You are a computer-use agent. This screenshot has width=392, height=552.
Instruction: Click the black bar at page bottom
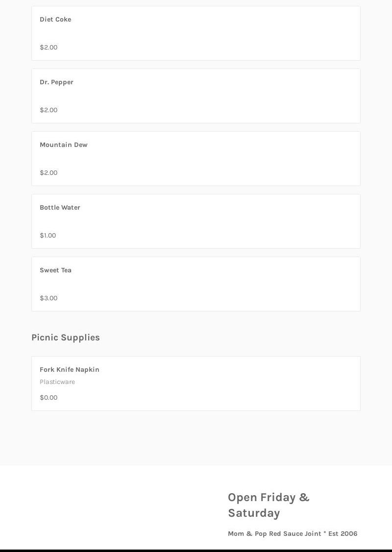click(196, 551)
